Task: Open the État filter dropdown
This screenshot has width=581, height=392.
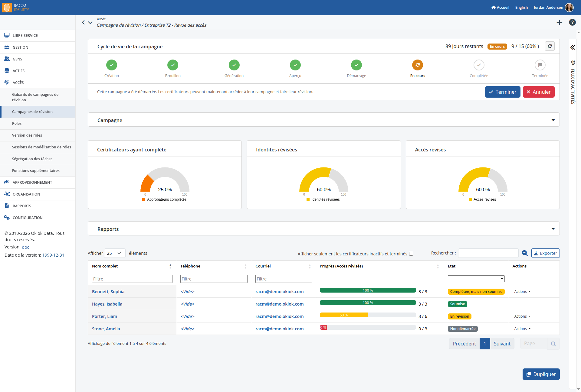Action: coord(476,279)
